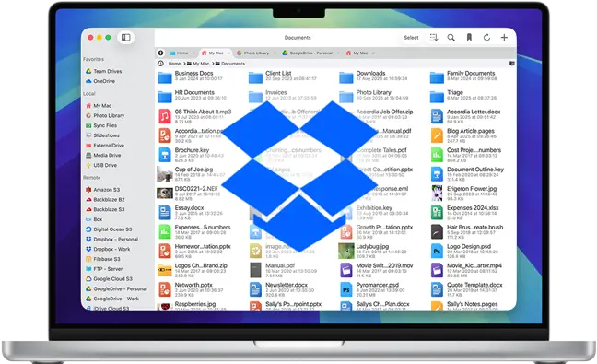Click the circled plus beside Home tab
The width and height of the screenshot is (597, 364).
[x=160, y=53]
